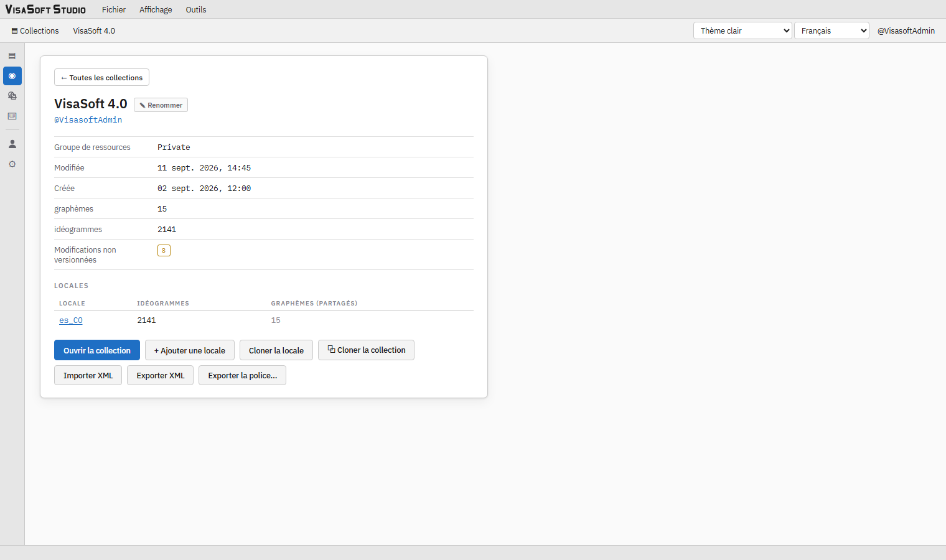Click the 'Private' resource group value
Viewport: 946px width, 560px height.
(174, 147)
